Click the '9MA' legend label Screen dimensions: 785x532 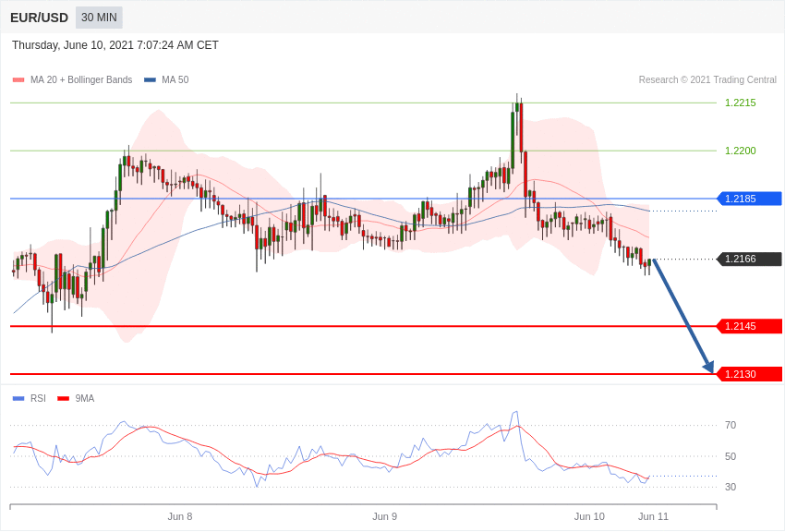(85, 398)
